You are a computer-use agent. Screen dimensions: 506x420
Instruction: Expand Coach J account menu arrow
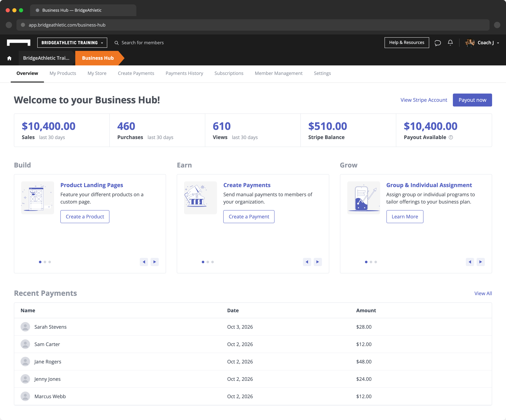(498, 43)
